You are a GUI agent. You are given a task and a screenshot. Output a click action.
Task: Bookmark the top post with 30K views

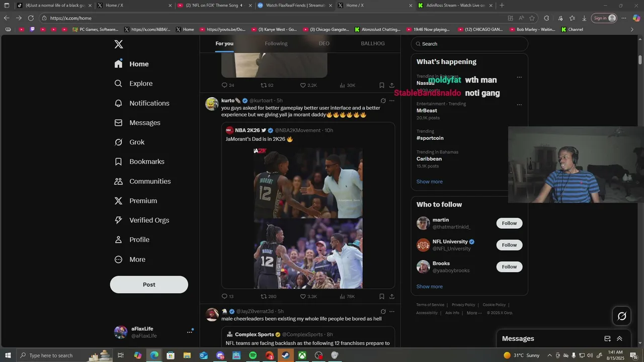382,85
